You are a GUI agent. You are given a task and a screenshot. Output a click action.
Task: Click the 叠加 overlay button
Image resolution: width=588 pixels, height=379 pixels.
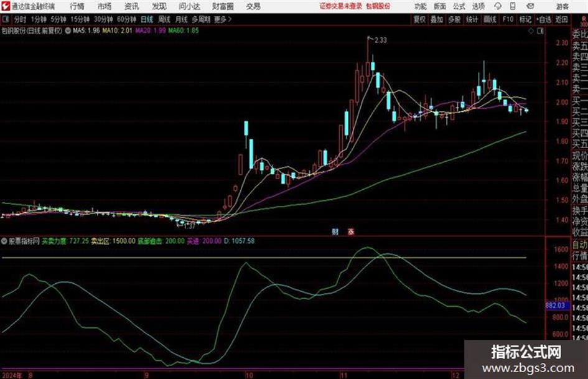pos(437,19)
